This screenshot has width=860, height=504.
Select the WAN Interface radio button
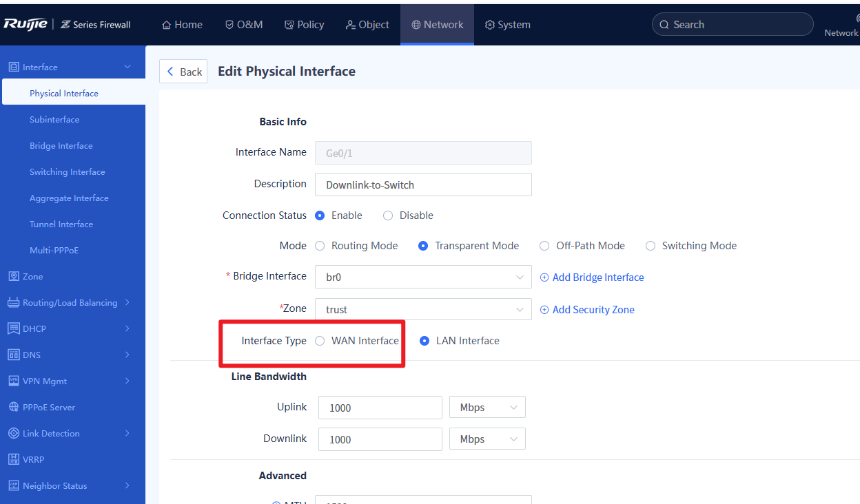[x=320, y=341]
